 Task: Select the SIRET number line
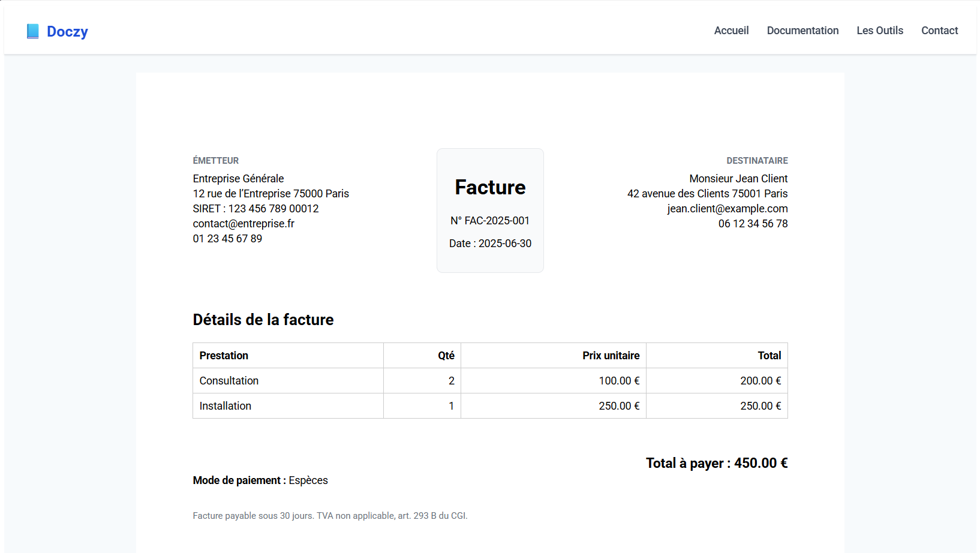pyautogui.click(x=255, y=209)
